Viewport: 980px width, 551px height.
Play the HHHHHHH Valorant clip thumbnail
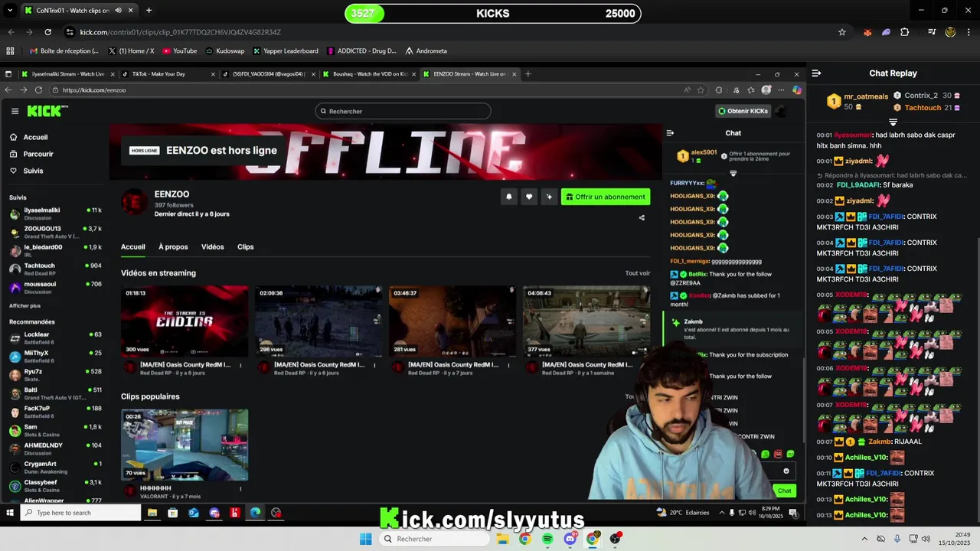(185, 445)
